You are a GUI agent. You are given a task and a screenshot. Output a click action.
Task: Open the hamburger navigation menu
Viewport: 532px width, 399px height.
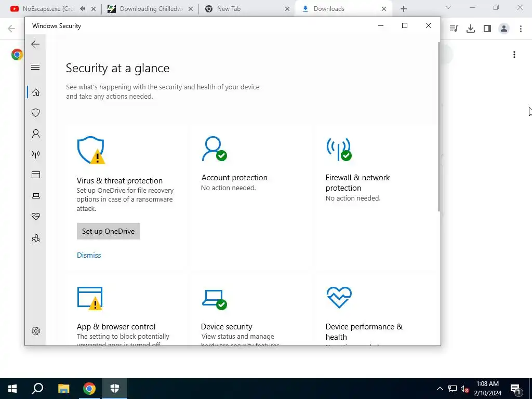35,67
